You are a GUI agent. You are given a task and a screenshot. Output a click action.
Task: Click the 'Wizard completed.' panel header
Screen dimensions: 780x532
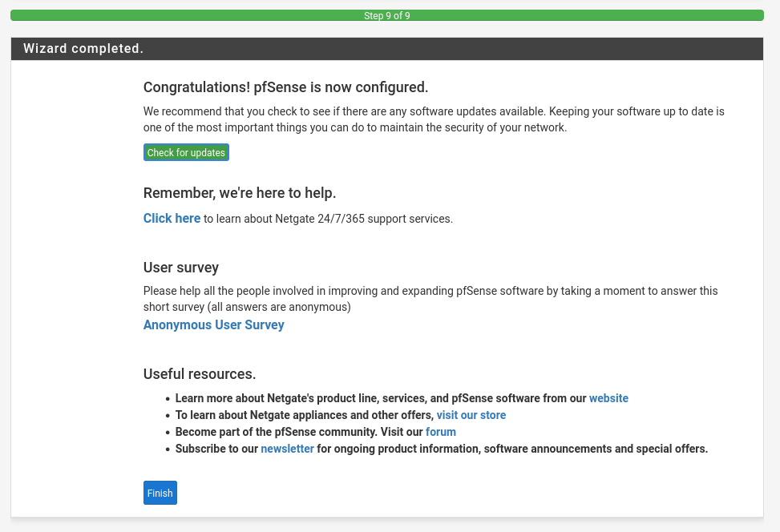(83, 49)
